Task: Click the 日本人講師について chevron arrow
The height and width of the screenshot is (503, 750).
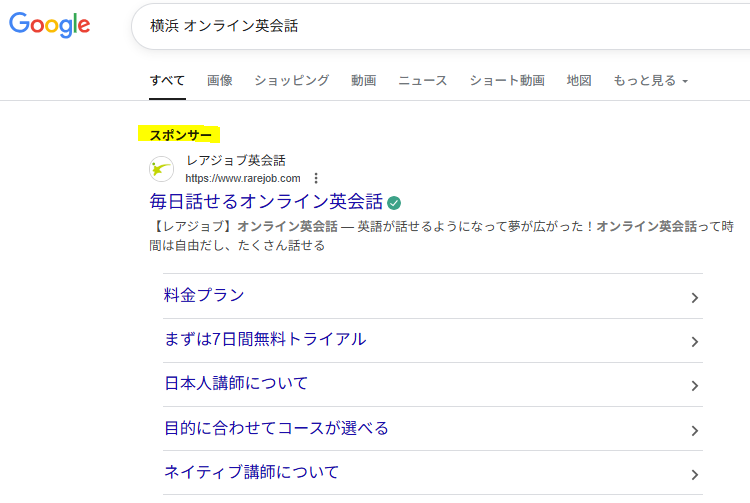Action: (695, 386)
